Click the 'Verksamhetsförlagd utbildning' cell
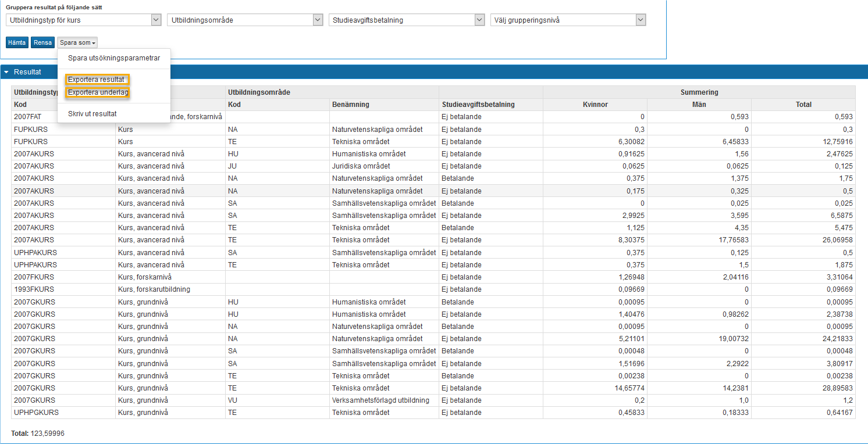 [x=385, y=400]
